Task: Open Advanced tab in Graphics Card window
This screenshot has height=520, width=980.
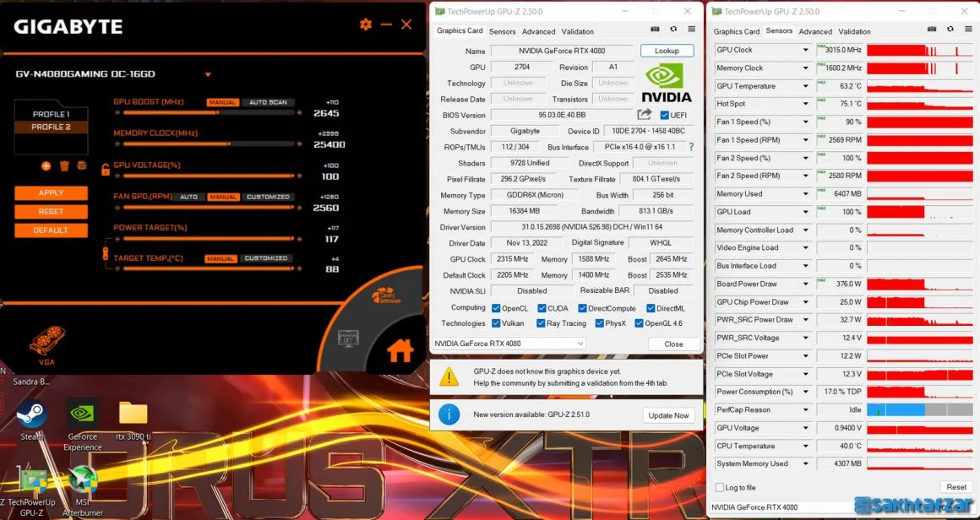Action: click(539, 31)
